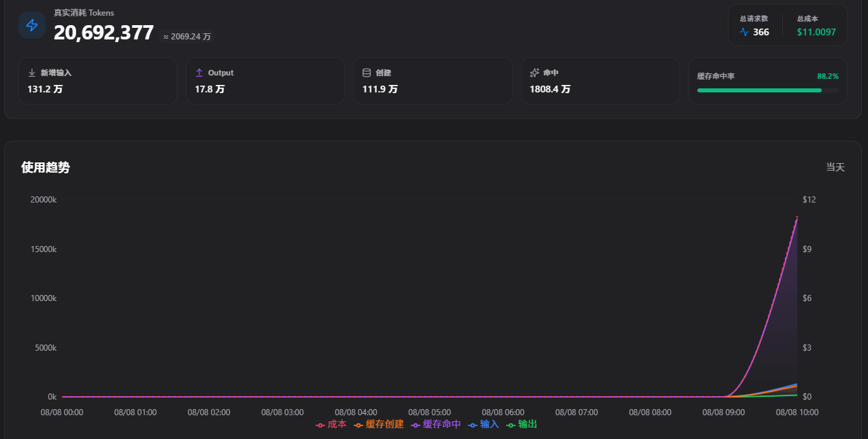Toggle the 成本 series in chart legend
This screenshot has width=868, height=439.
(x=331, y=424)
